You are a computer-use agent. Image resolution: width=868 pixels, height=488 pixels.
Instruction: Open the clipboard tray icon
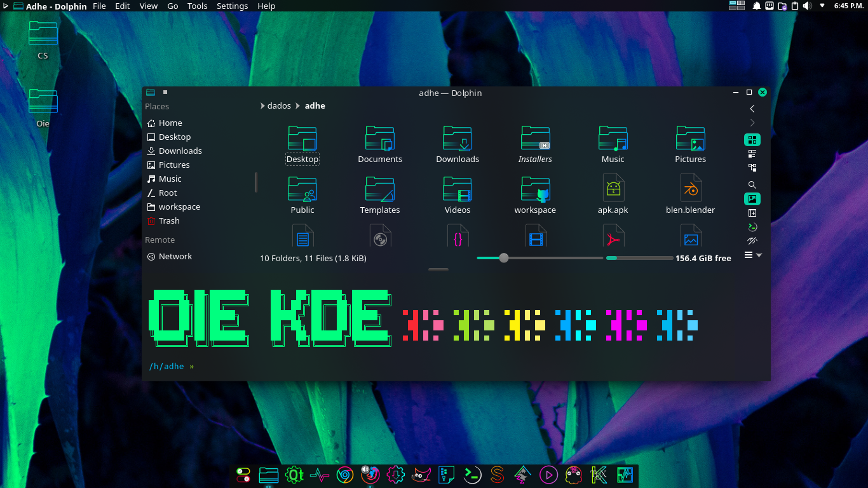pyautogui.click(x=794, y=6)
